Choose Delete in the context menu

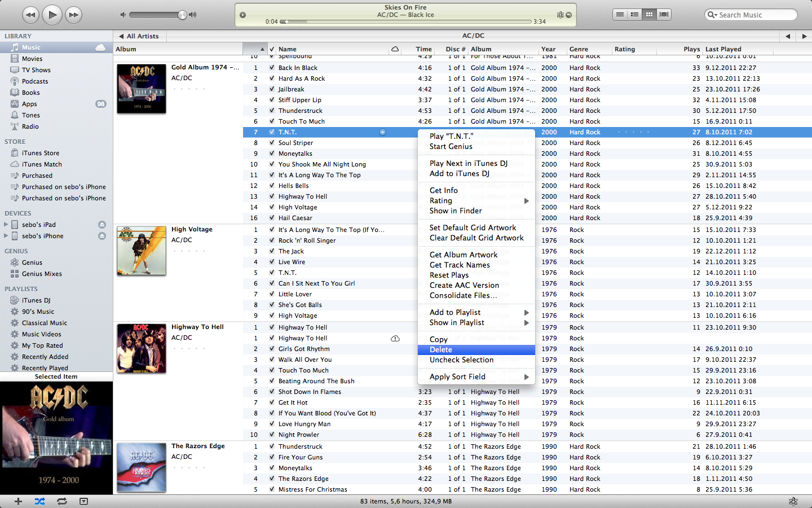(x=476, y=350)
